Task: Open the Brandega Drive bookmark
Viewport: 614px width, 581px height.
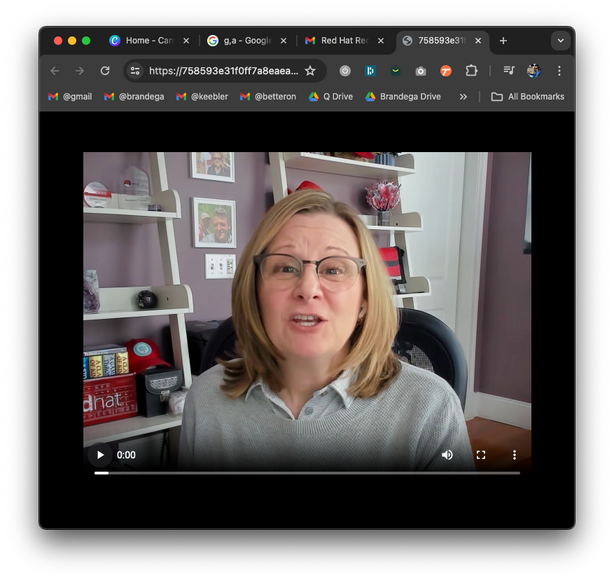Action: 402,97
